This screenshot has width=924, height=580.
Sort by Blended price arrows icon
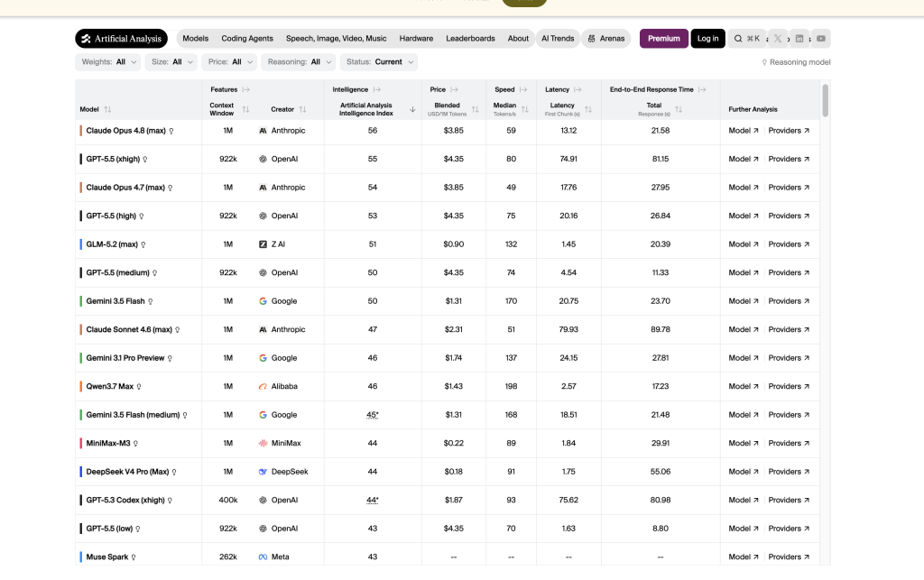tap(475, 109)
